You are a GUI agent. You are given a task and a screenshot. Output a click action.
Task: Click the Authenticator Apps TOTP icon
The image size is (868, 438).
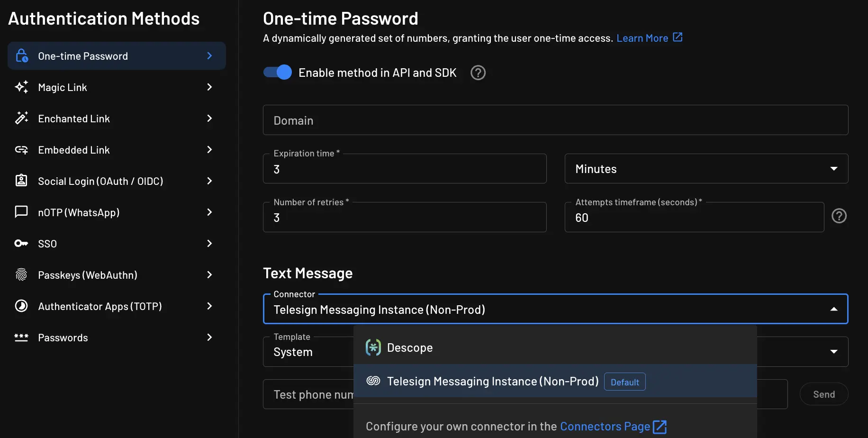pos(21,306)
